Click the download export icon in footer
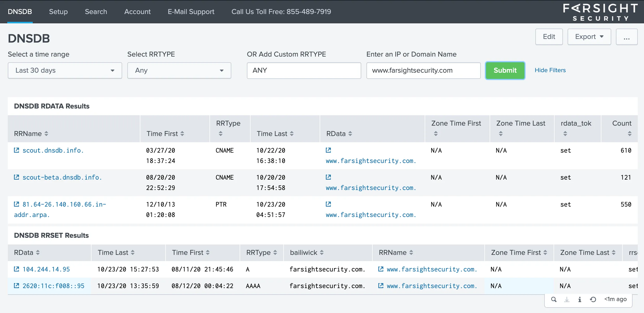Image resolution: width=644 pixels, height=313 pixels. (567, 300)
